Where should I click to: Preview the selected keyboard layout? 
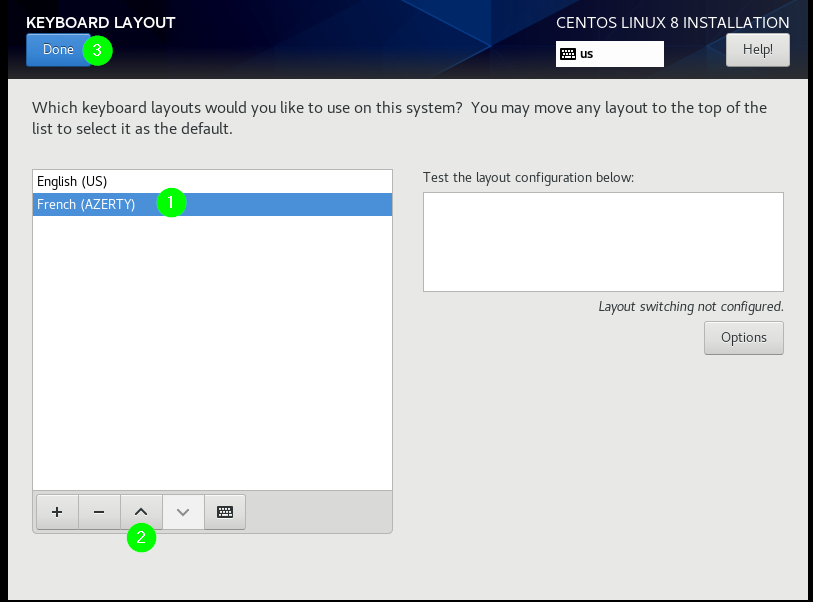(225, 512)
